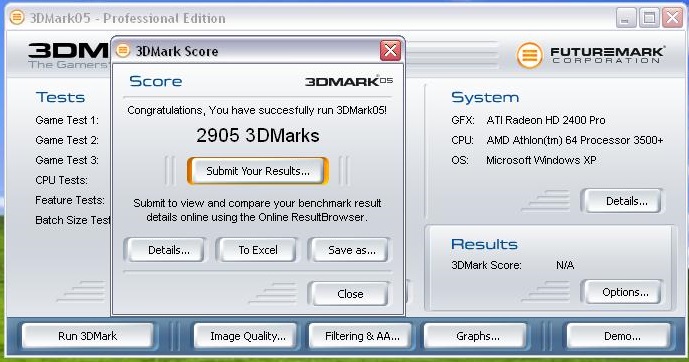Click the 'Score' heading in dialog
This screenshot has height=362, width=689.
tap(156, 81)
